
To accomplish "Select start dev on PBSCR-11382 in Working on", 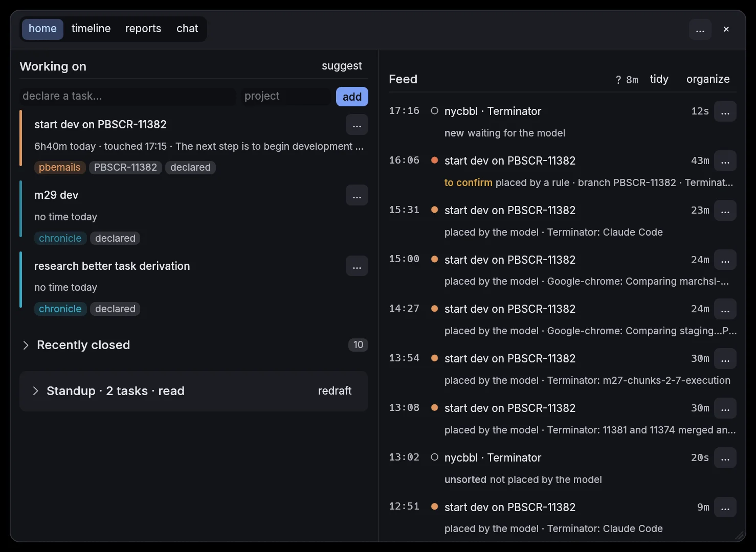I will click(x=100, y=125).
